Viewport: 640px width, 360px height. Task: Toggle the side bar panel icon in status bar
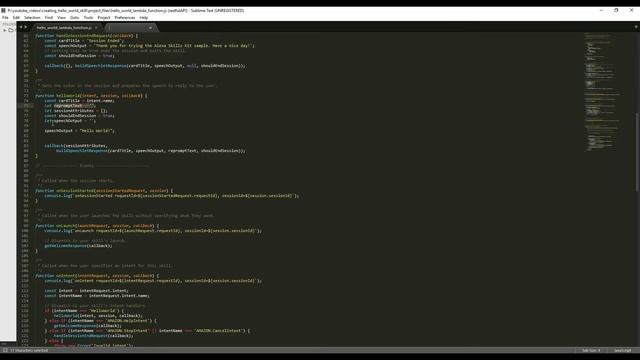point(5,350)
